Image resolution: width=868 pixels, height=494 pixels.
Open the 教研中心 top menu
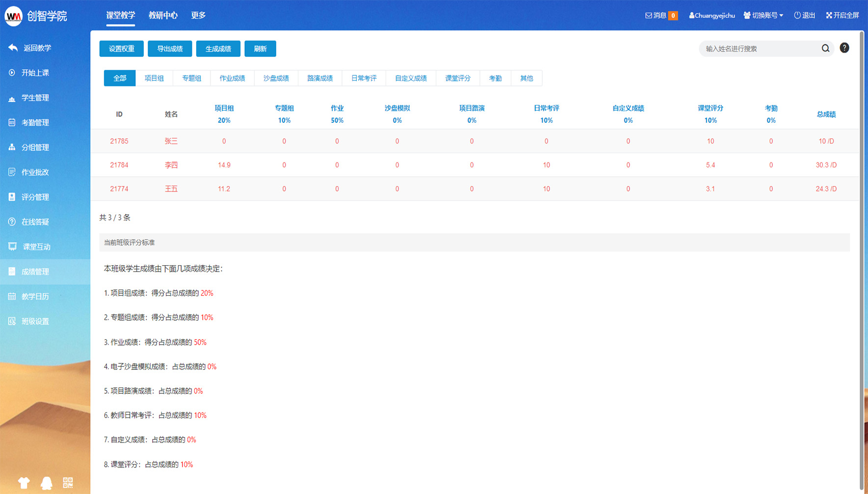[x=163, y=15]
